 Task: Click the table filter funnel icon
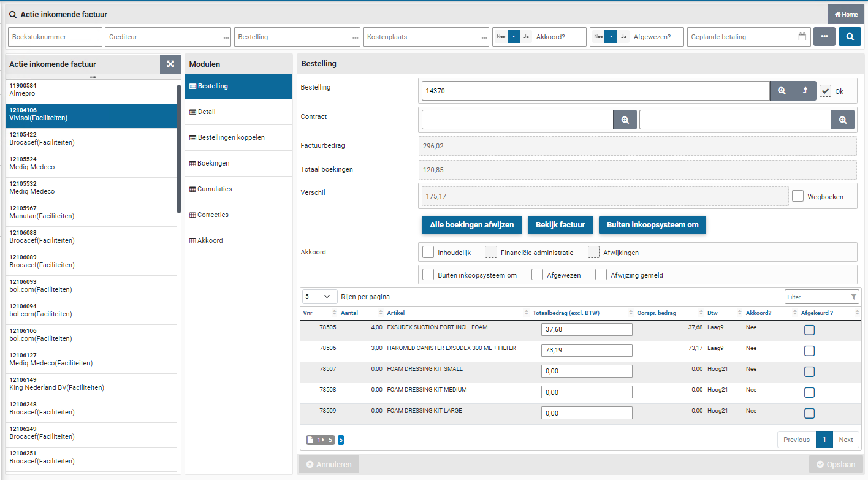[854, 297]
